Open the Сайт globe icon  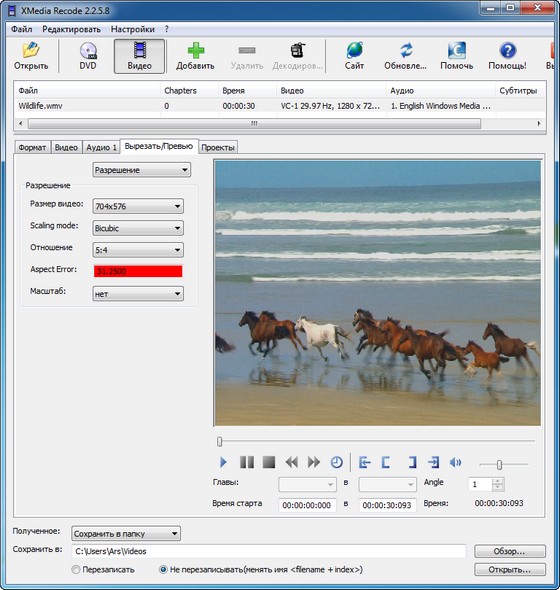(355, 50)
